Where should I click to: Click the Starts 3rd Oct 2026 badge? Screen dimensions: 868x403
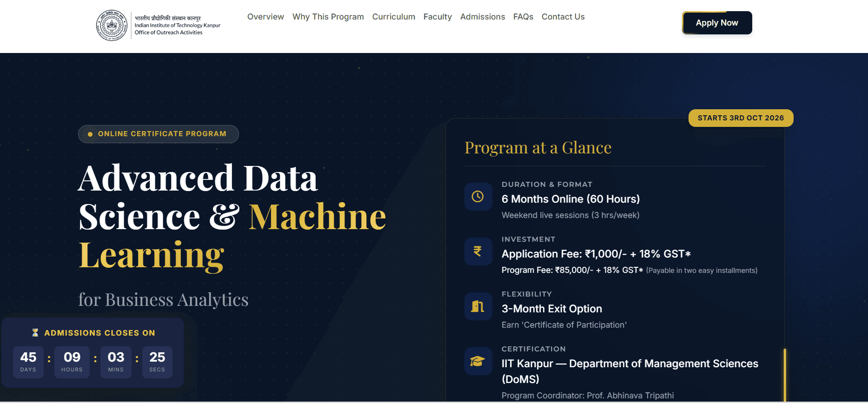pos(741,118)
